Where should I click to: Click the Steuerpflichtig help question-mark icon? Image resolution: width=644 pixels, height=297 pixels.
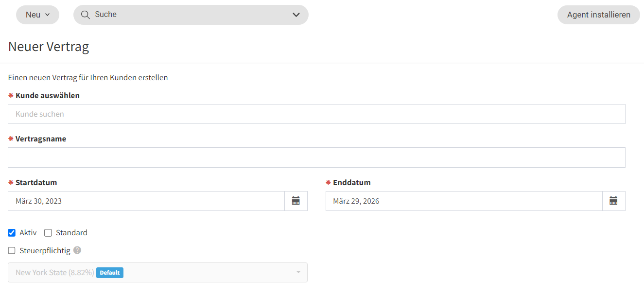point(77,250)
